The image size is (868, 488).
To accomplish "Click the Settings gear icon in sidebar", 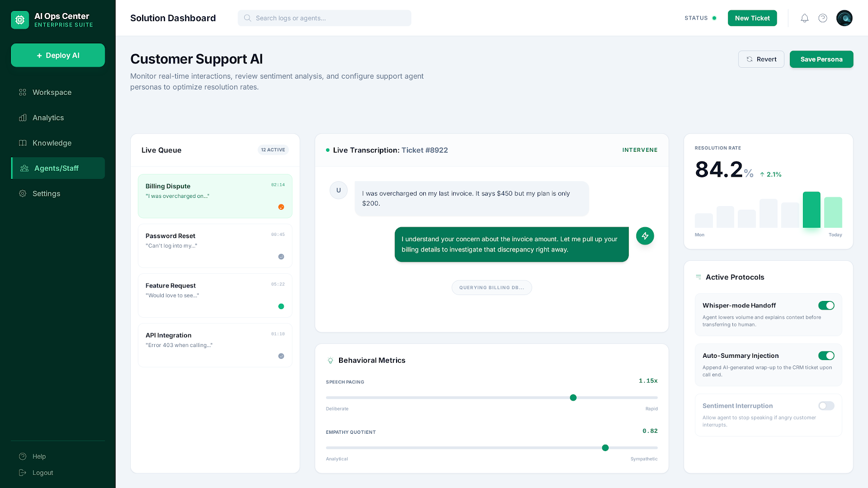I will (x=23, y=194).
